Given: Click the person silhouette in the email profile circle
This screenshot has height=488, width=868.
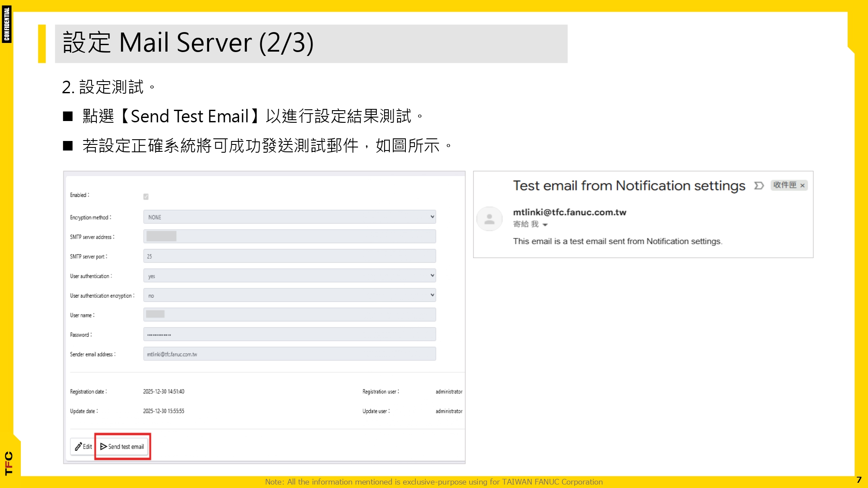Looking at the screenshot, I should pyautogui.click(x=490, y=219).
